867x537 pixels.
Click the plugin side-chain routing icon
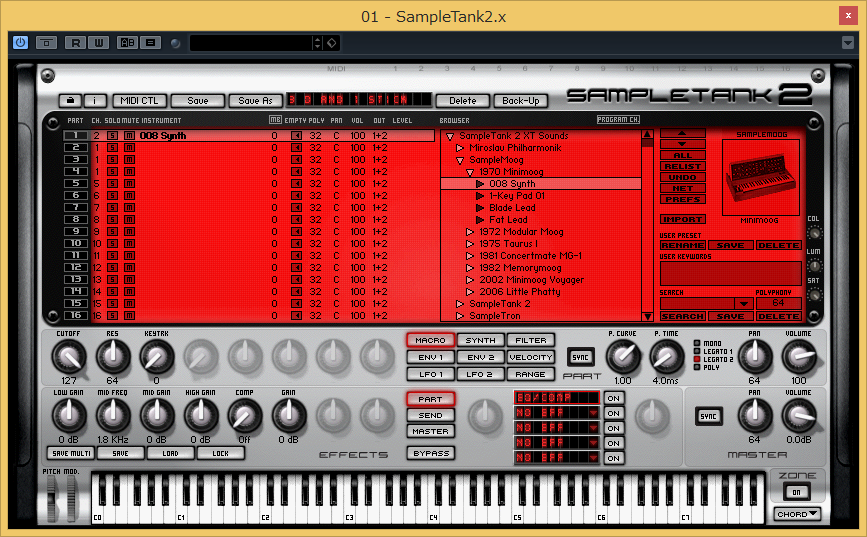tap(46, 43)
